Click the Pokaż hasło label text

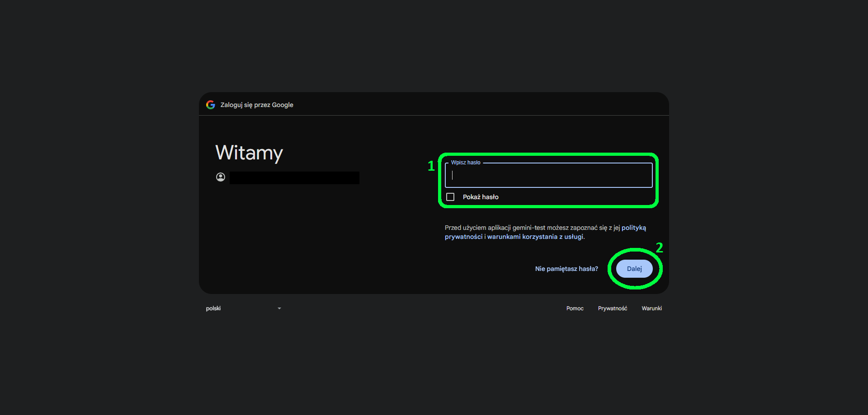pos(481,197)
